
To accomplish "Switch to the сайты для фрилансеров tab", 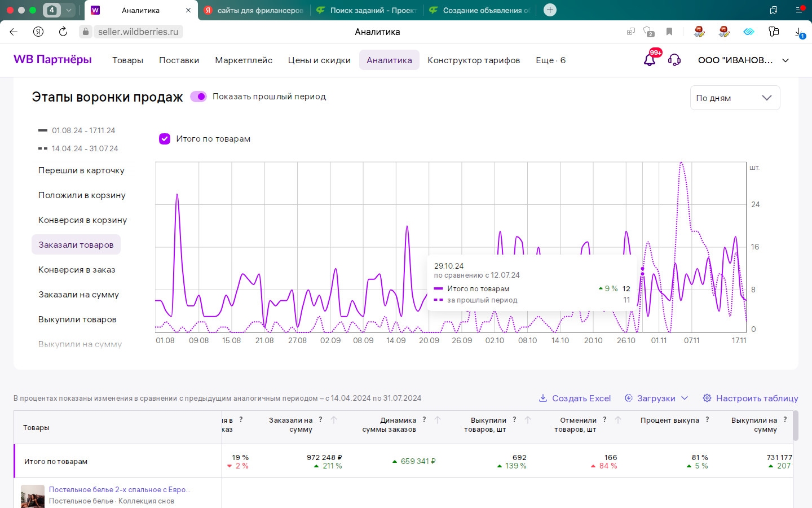I will point(254,10).
